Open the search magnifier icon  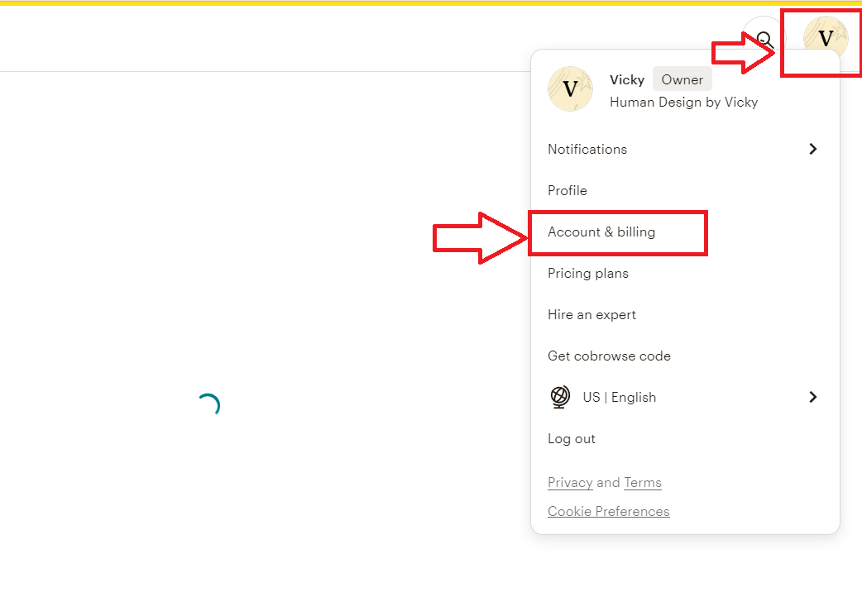(x=764, y=39)
